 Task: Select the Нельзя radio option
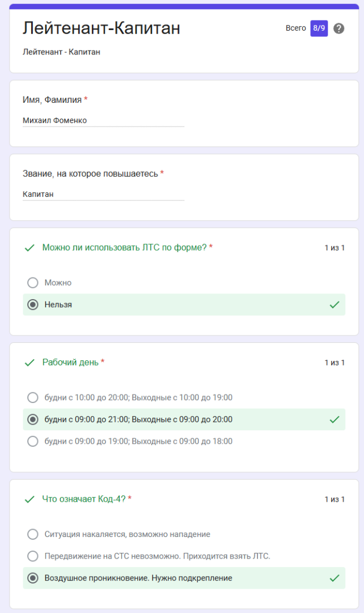click(x=33, y=305)
